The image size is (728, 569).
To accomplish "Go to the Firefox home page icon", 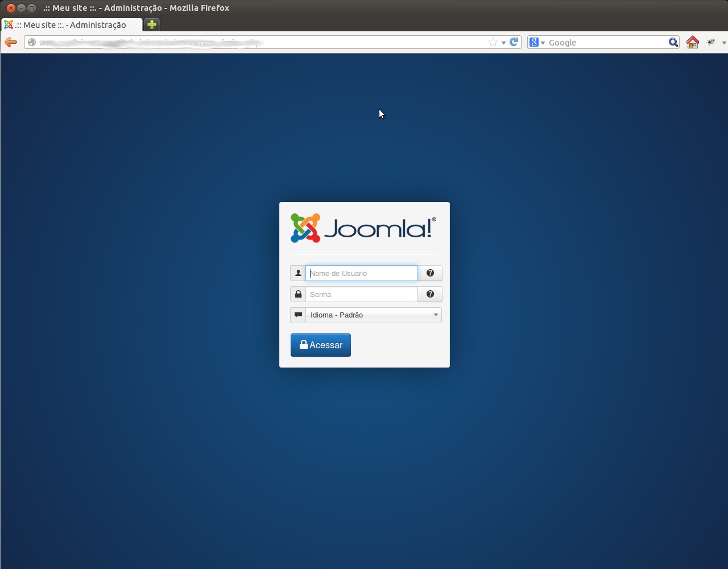I will click(692, 42).
